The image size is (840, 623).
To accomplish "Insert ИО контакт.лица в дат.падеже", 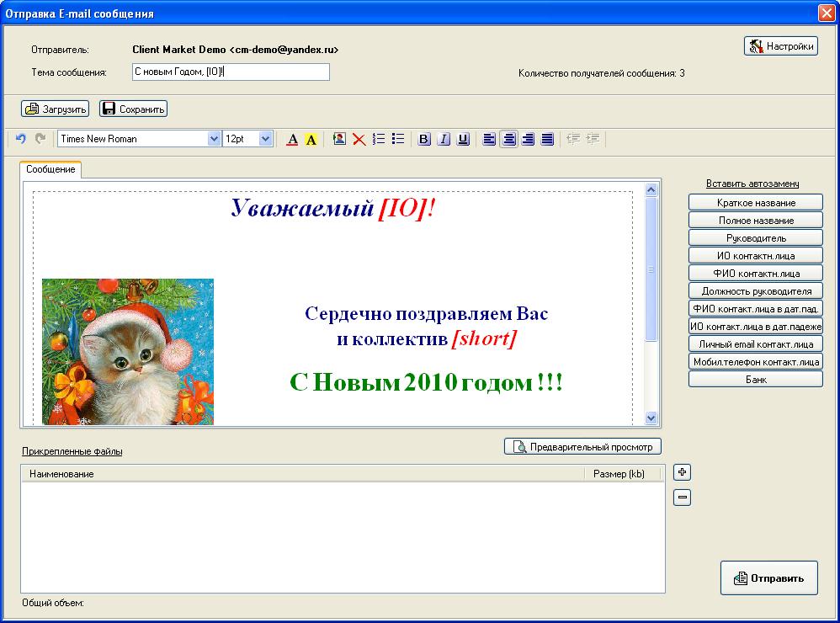I will 756,326.
